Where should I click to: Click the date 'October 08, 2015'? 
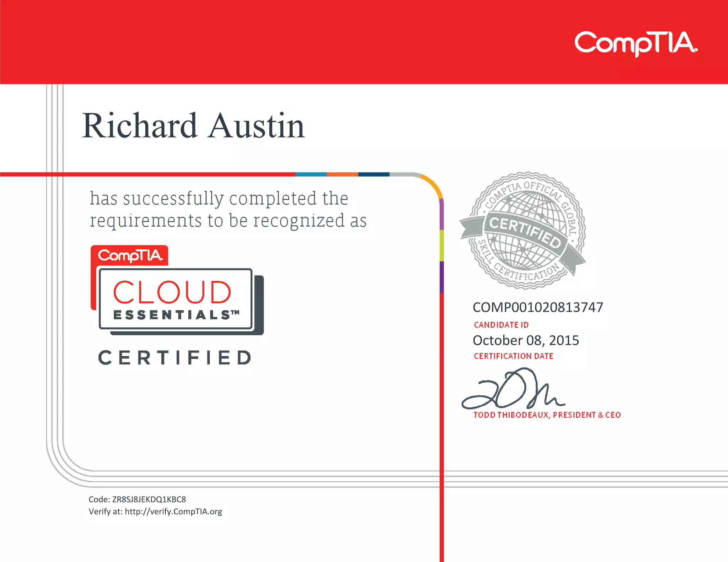[526, 340]
